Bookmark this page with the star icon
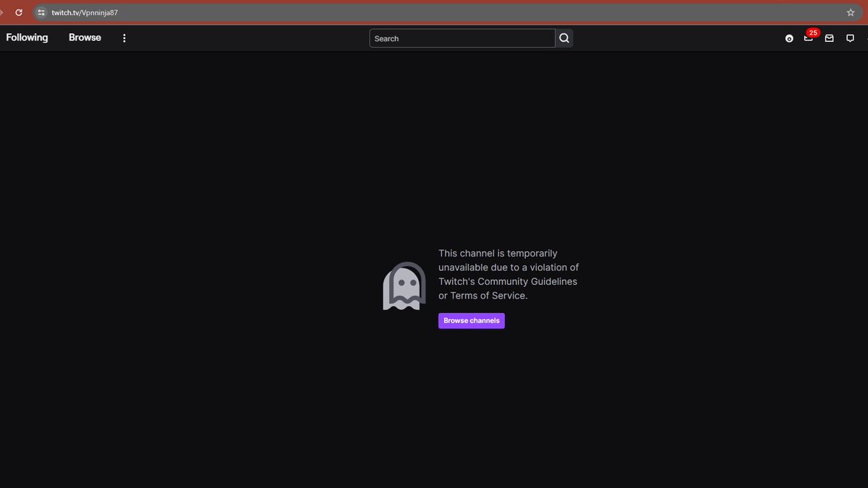Screen dimensions: 868x488 [x=851, y=12]
